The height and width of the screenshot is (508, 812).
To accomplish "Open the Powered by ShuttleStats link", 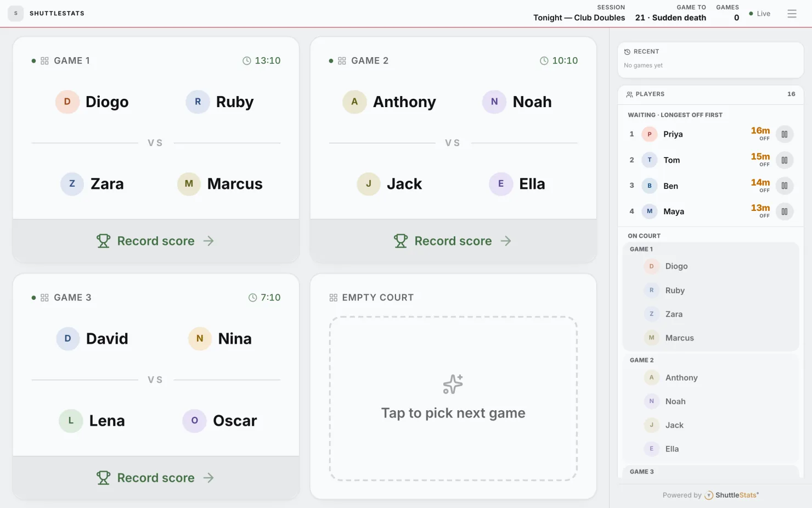I will point(710,495).
